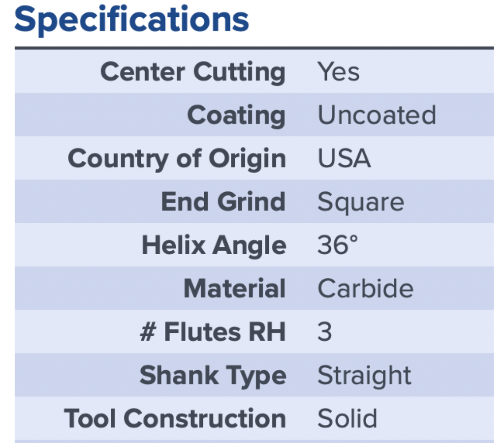Click the flute count value 3
Image resolution: width=504 pixels, height=443 pixels.
click(x=325, y=331)
